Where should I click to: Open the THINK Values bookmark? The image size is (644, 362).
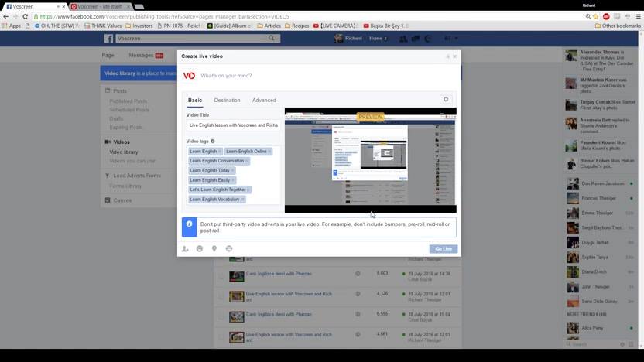coord(103,26)
